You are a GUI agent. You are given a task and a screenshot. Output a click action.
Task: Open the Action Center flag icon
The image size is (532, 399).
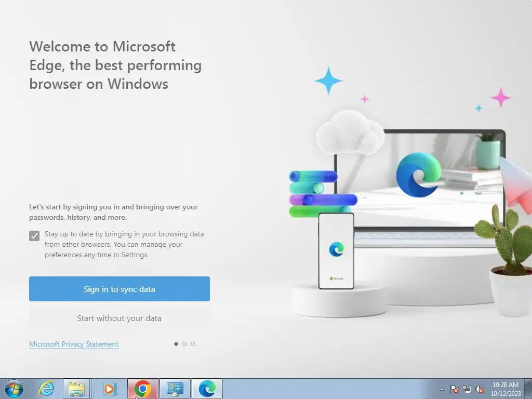point(454,389)
